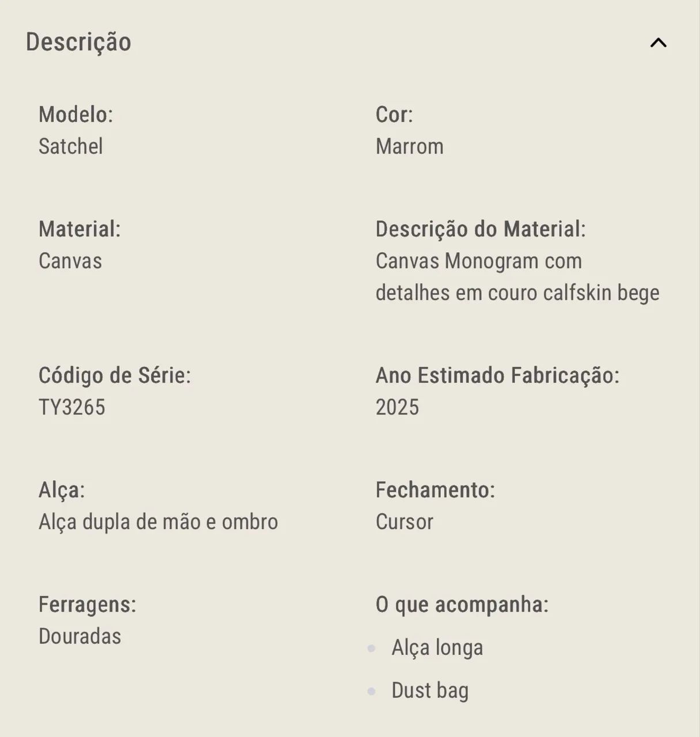The image size is (700, 737).
Task: Select the Código de Série label
Action: 115,375
